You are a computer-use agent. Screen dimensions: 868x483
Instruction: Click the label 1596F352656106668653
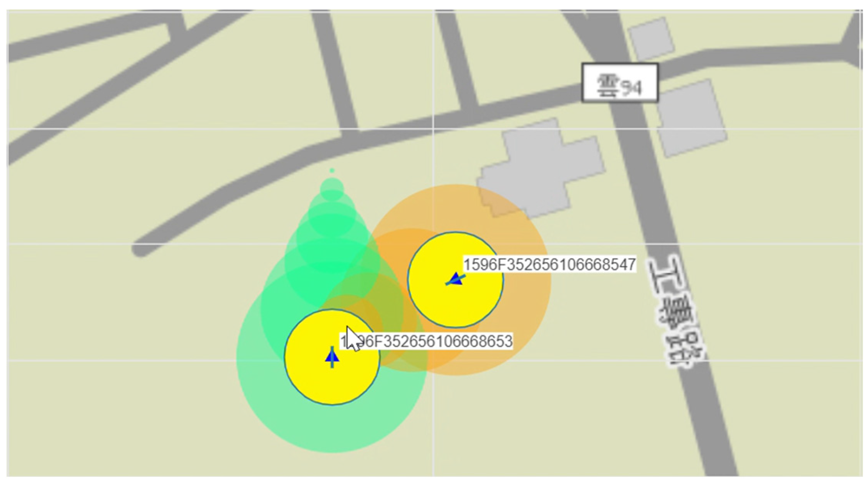click(426, 341)
